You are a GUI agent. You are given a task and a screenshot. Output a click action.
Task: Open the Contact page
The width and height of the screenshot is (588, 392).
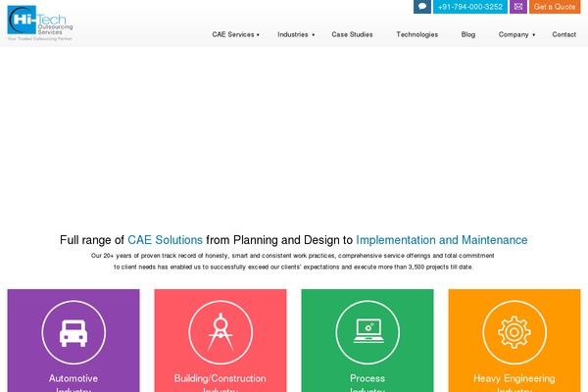564,34
